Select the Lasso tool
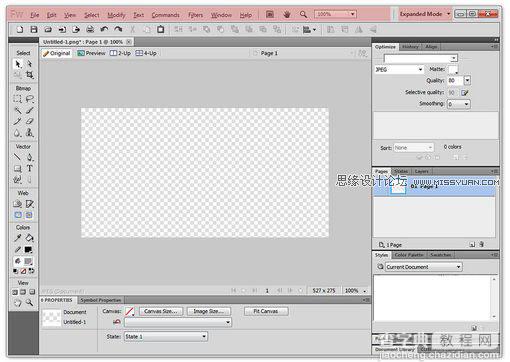Image resolution: width=510 pixels, height=362 pixels. (30, 99)
